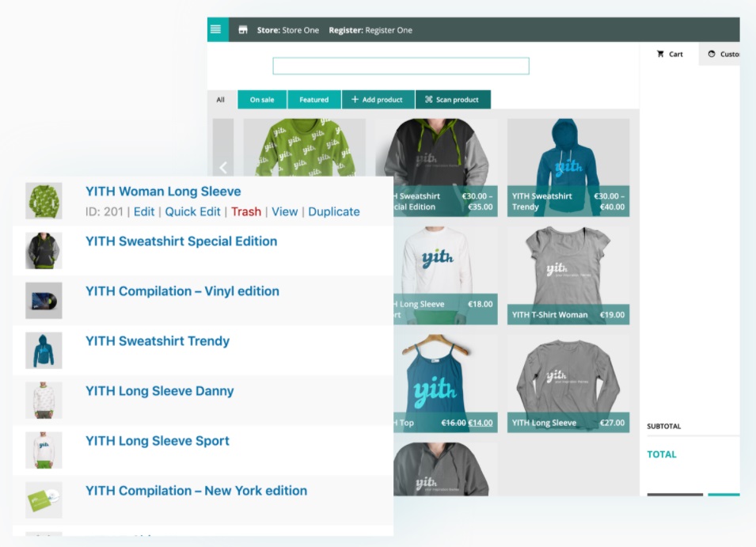Screen dimensions: 756x547
Task: Click the Add product button
Action: tap(378, 100)
